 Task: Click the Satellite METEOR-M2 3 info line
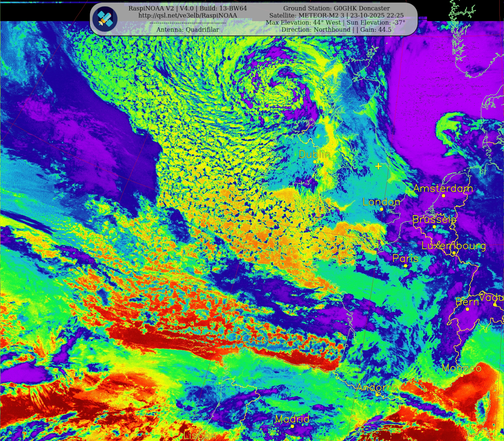point(336,16)
